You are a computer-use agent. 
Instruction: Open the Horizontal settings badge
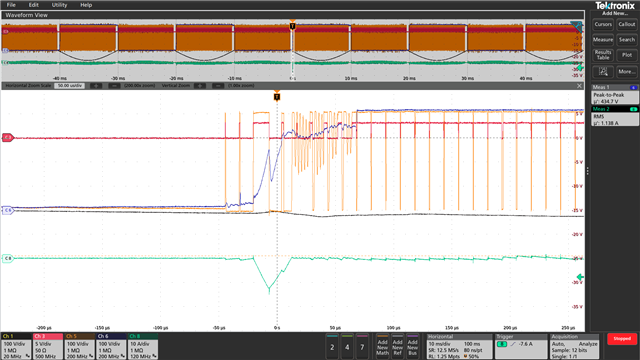point(459,346)
